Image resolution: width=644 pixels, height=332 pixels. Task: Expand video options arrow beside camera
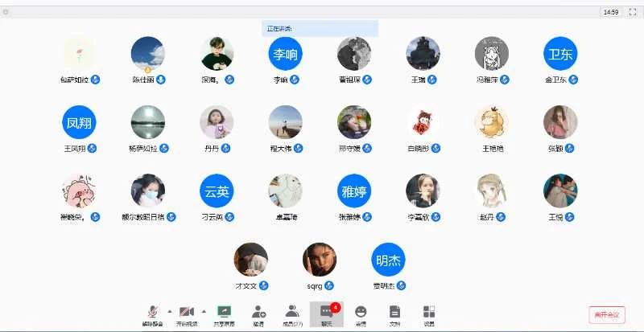[203, 310]
